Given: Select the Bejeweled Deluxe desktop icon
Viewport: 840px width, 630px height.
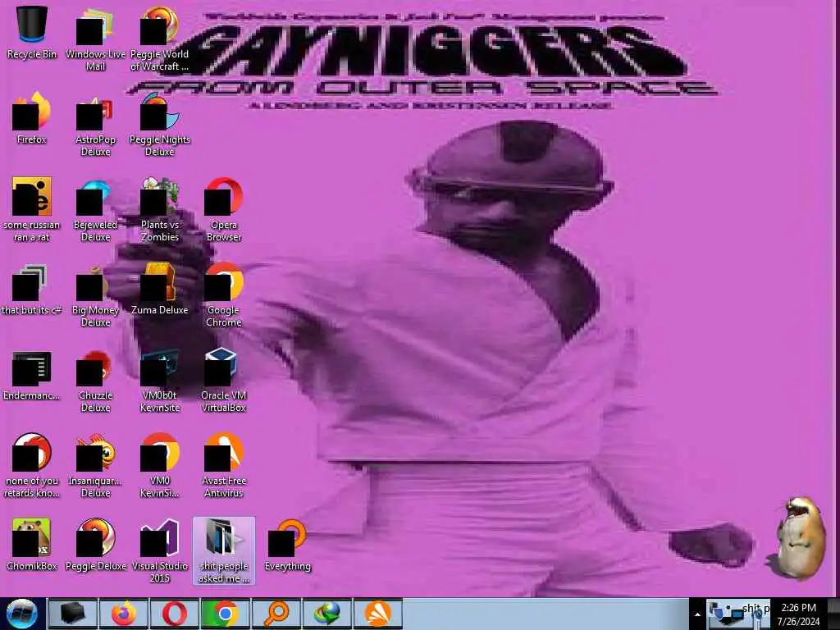Looking at the screenshot, I should tap(95, 209).
